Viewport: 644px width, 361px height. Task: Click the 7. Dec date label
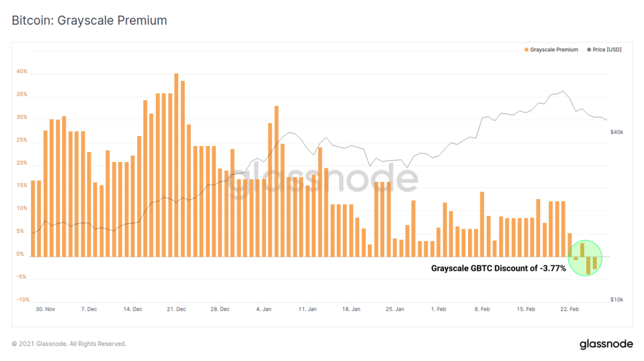point(89,309)
